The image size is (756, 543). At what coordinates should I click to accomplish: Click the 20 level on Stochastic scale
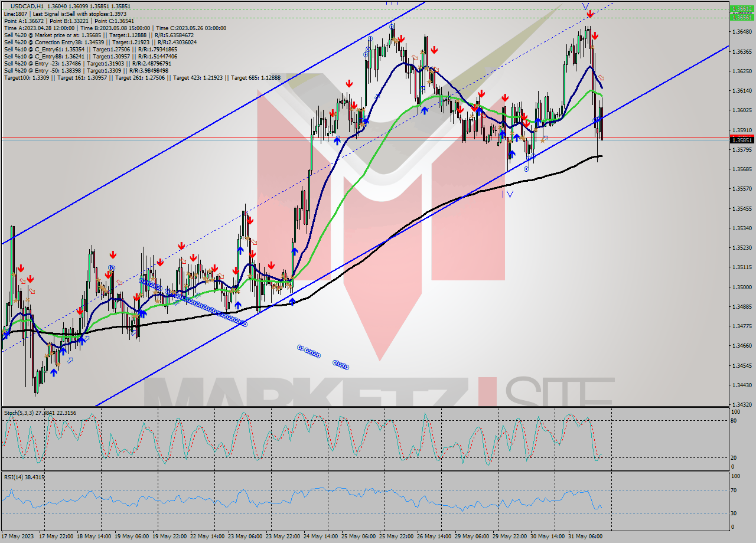click(x=735, y=457)
